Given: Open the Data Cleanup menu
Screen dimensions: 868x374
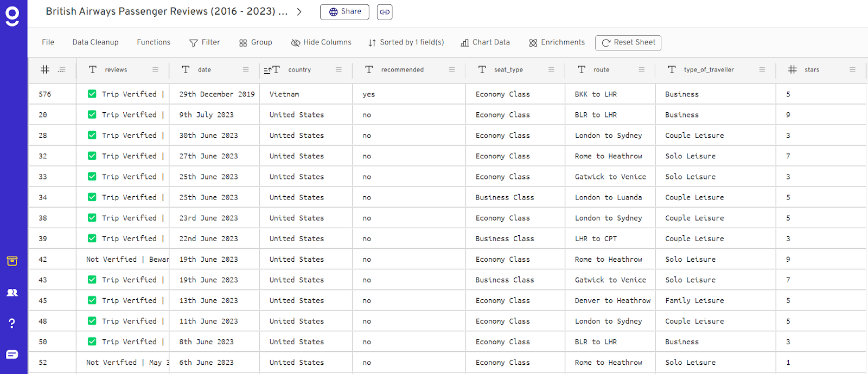Looking at the screenshot, I should (95, 42).
